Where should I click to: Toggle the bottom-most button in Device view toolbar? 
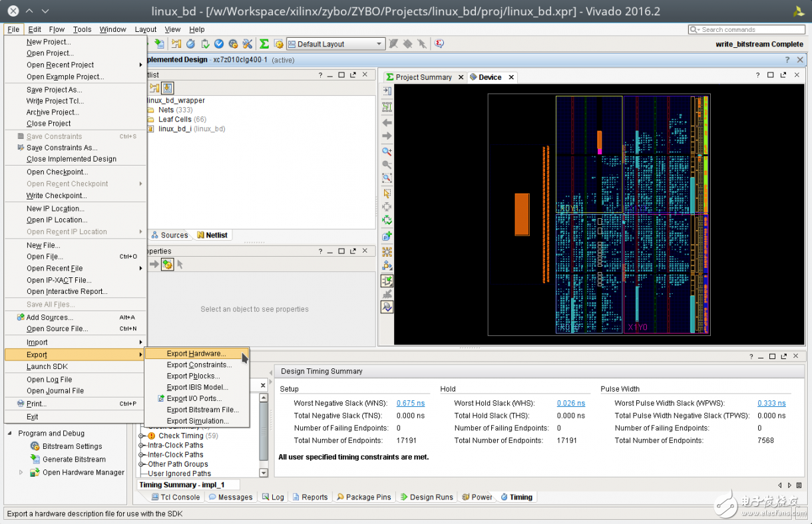387,307
